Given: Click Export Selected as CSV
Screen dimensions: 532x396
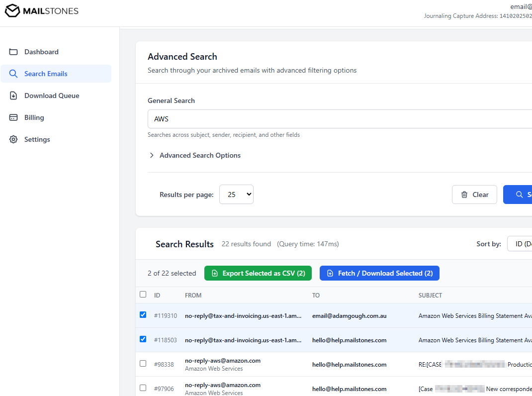Looking at the screenshot, I should click(258, 273).
